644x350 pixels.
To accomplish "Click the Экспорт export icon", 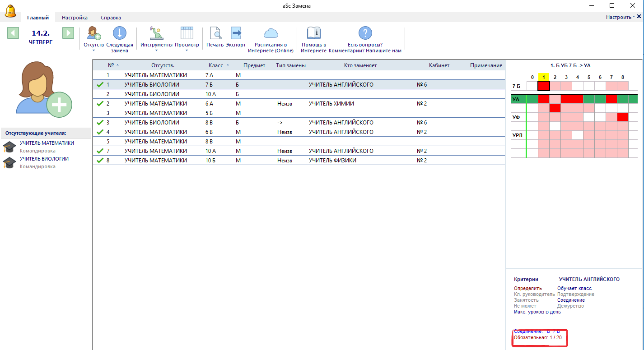I will coord(236,33).
